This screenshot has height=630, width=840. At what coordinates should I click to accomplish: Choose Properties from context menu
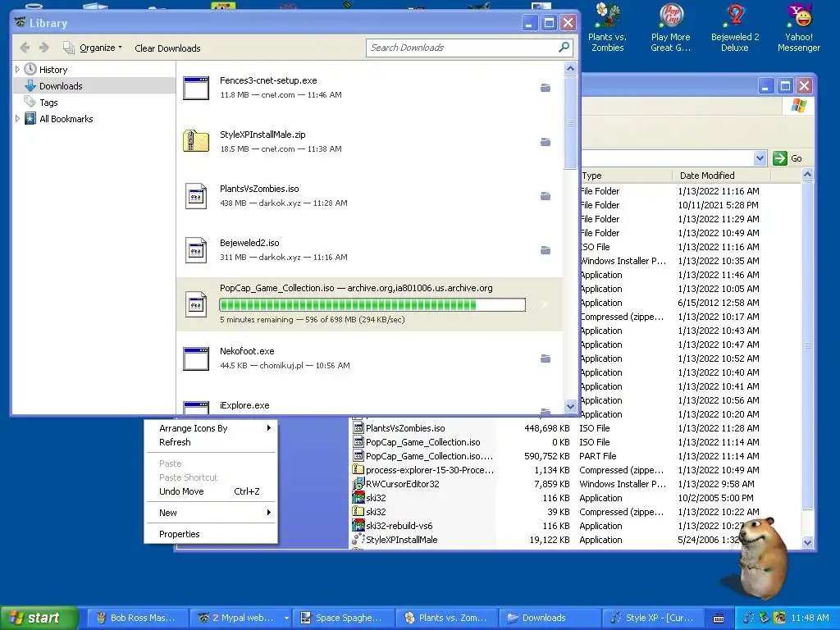[212, 534]
